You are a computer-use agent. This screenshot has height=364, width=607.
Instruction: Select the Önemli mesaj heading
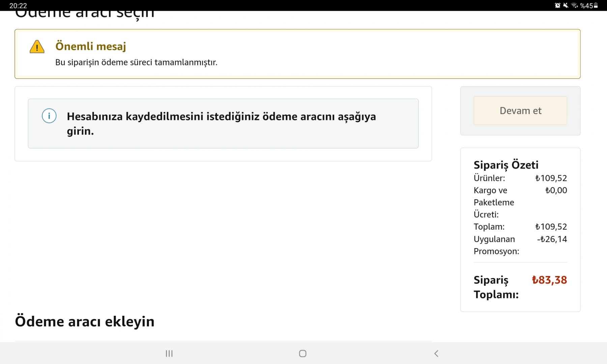click(x=91, y=46)
